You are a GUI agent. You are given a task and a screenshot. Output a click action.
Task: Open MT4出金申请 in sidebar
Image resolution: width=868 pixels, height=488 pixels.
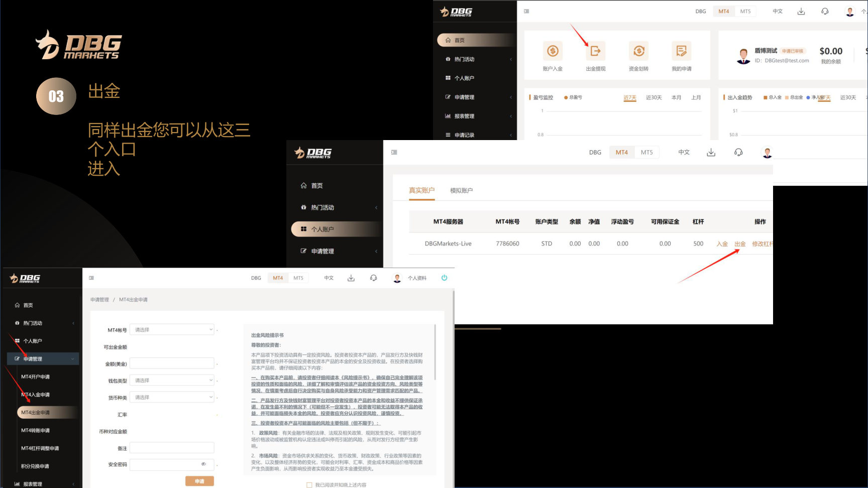pos(48,412)
